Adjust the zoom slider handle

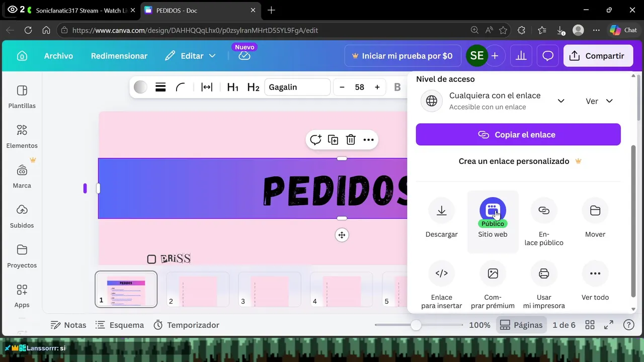[x=416, y=325]
